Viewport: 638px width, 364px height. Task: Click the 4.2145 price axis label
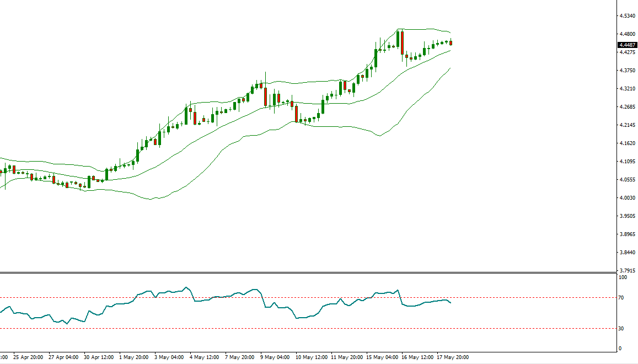pos(626,125)
